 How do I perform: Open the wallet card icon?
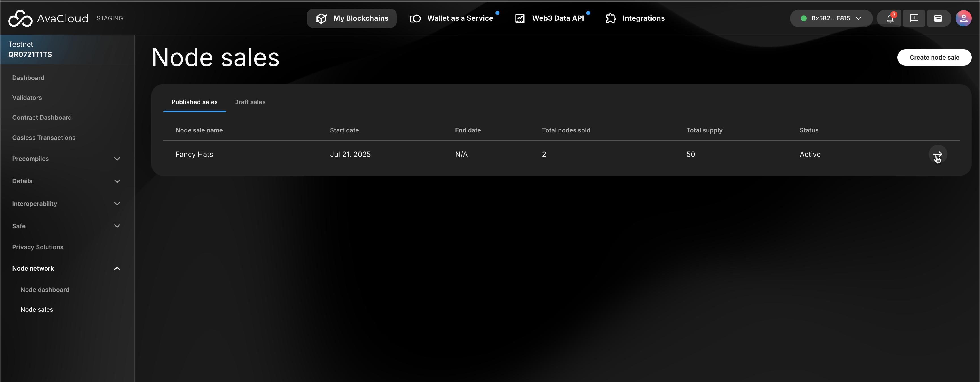coord(938,18)
